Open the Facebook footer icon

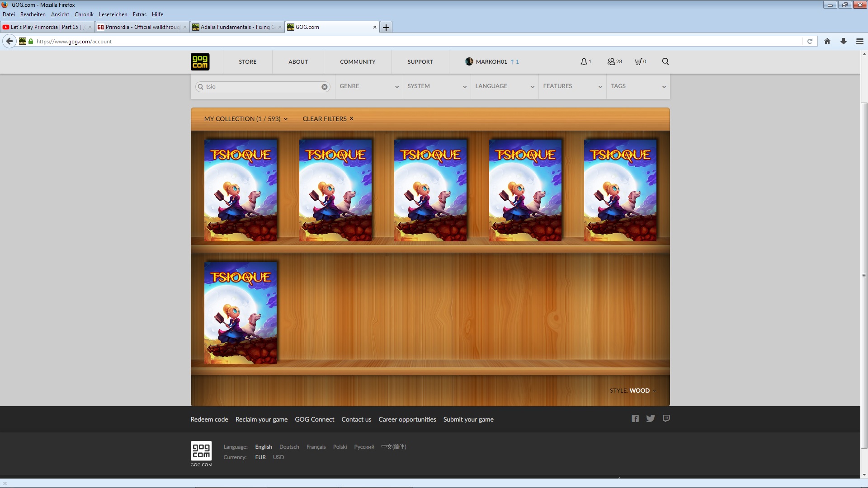(x=635, y=419)
